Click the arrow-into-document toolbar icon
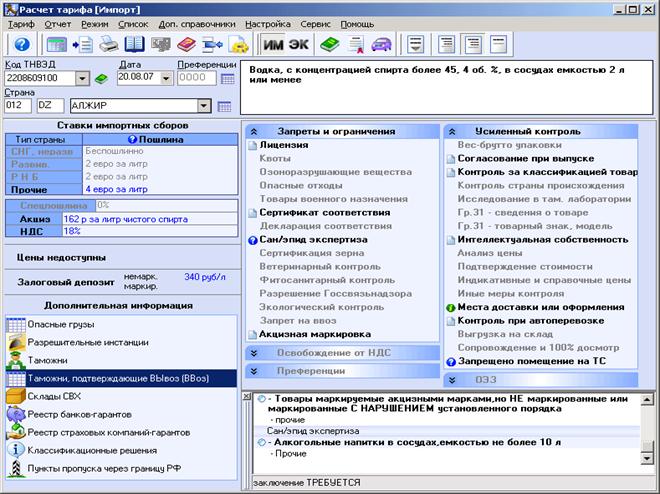Image resolution: width=660 pixels, height=494 pixels. [82, 44]
